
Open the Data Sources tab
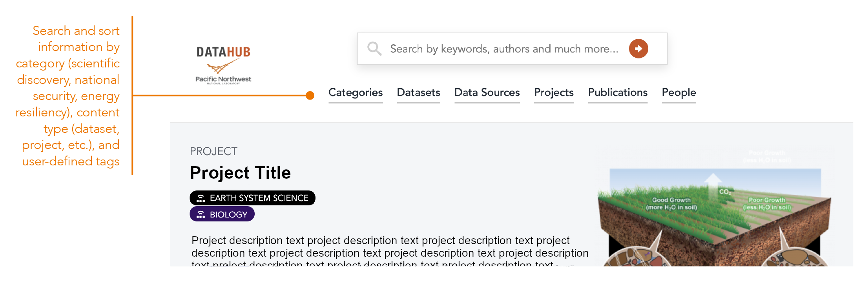coord(487,92)
